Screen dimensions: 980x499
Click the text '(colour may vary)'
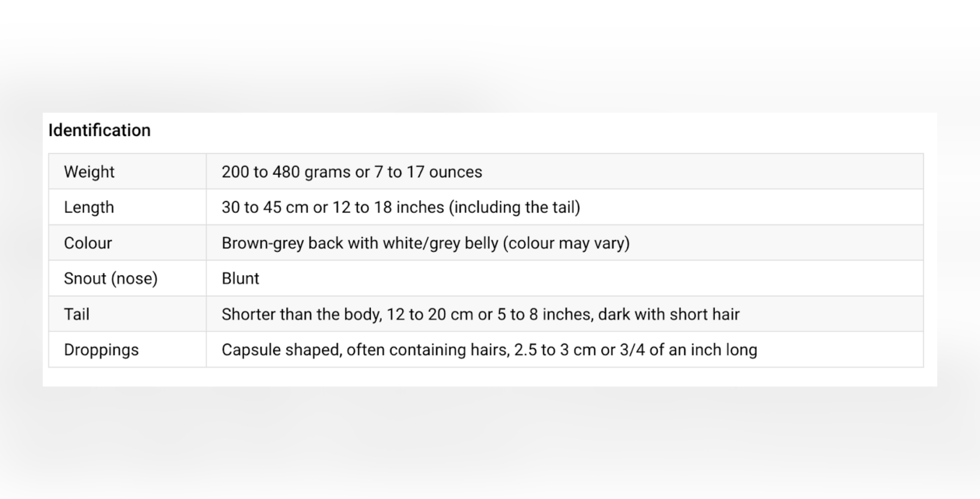566,243
